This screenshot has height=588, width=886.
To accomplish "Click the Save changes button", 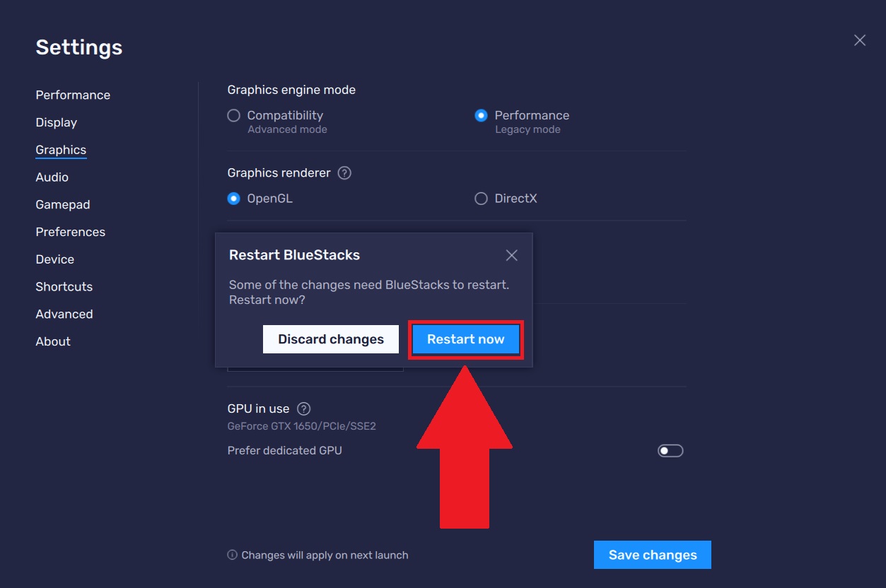I will [x=653, y=555].
